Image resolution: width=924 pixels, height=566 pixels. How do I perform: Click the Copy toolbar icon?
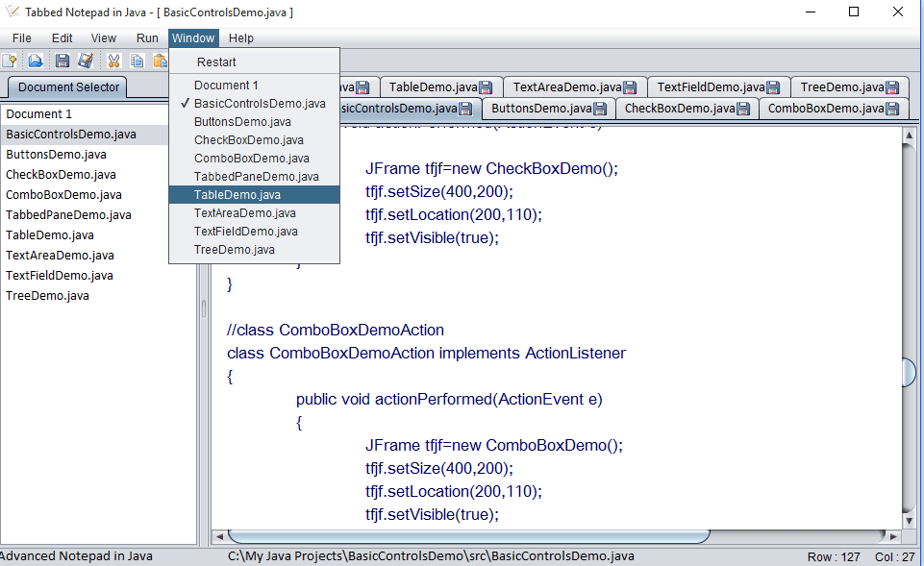[137, 62]
